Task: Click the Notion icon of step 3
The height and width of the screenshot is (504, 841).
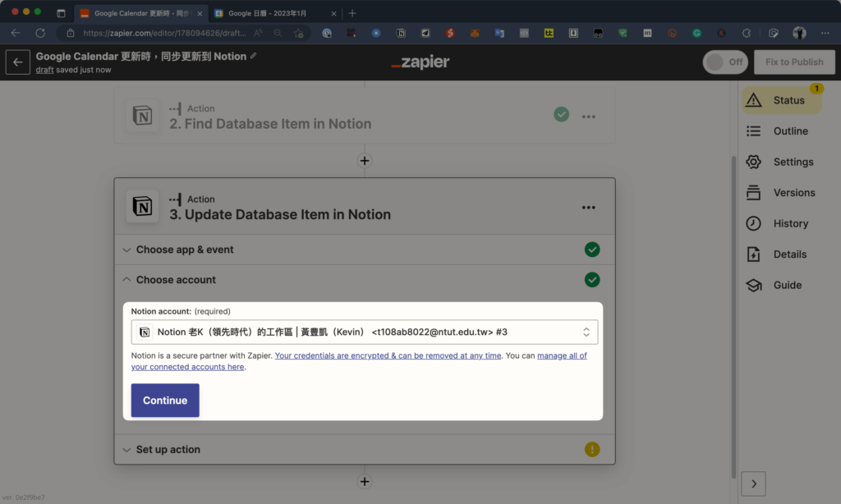Action: [142, 206]
